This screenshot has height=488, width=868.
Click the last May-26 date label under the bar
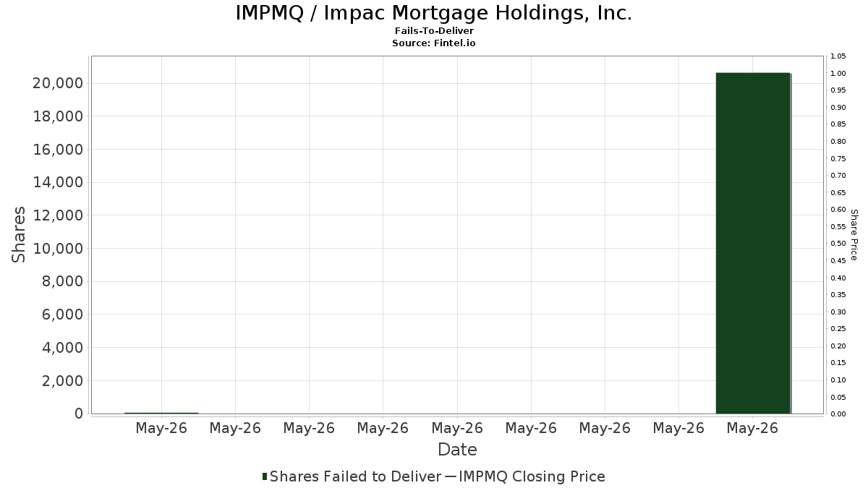coord(752,428)
